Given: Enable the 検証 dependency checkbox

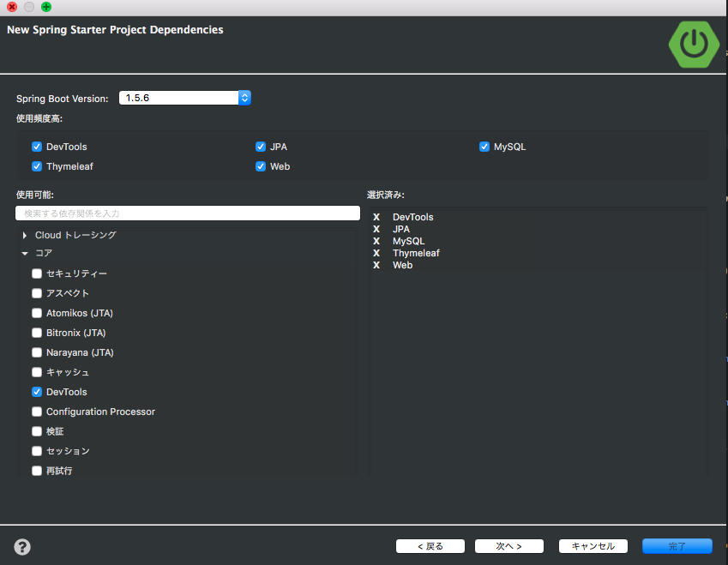Looking at the screenshot, I should tap(37, 431).
